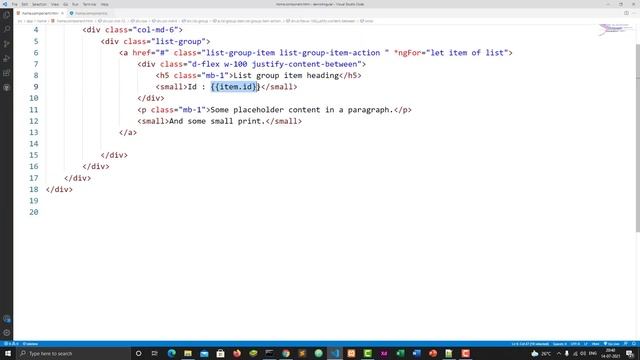Open the Manage gear icon
This screenshot has width=640, height=360.
pos(7,333)
